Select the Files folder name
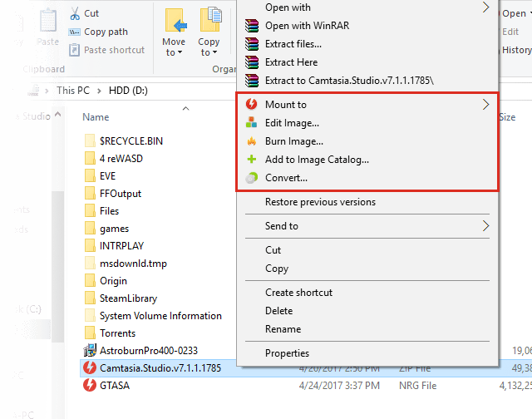The image size is (532, 419). point(109,210)
